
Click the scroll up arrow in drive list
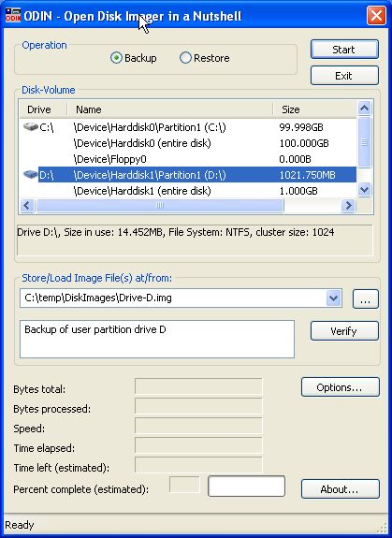click(x=364, y=109)
